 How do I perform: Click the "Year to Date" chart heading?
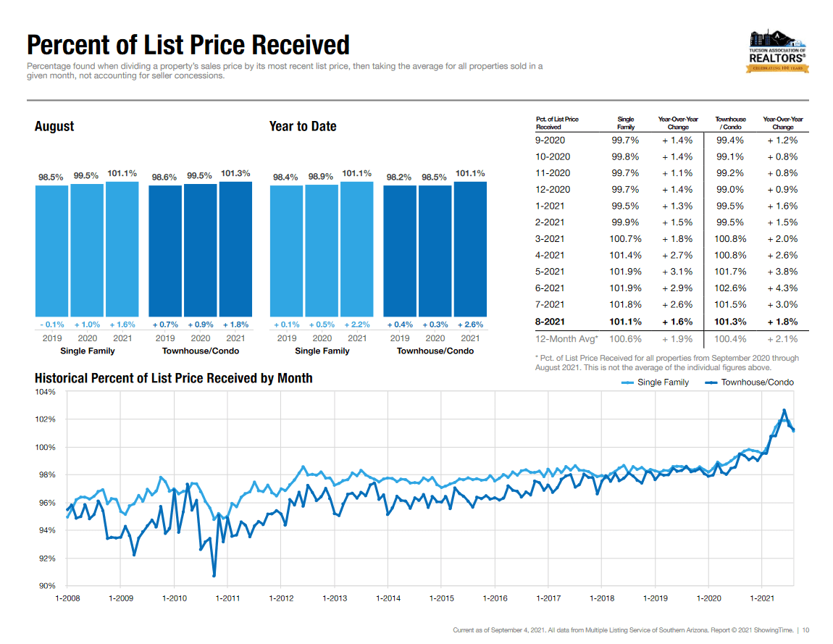point(303,127)
